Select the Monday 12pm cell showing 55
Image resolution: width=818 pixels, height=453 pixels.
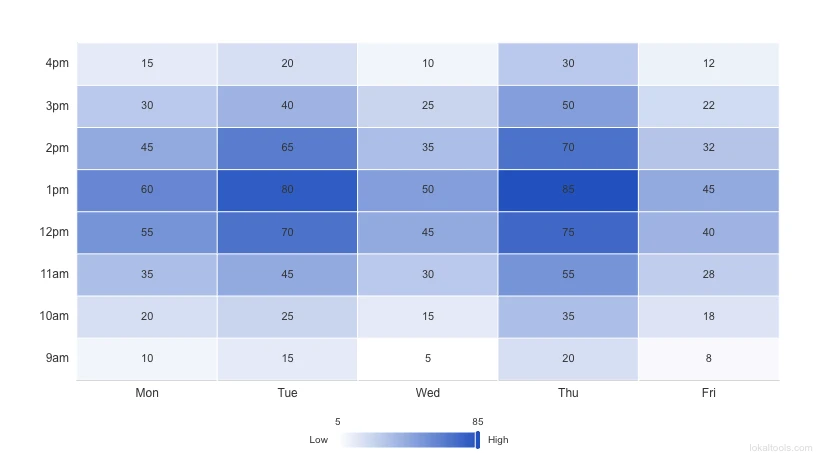click(147, 232)
